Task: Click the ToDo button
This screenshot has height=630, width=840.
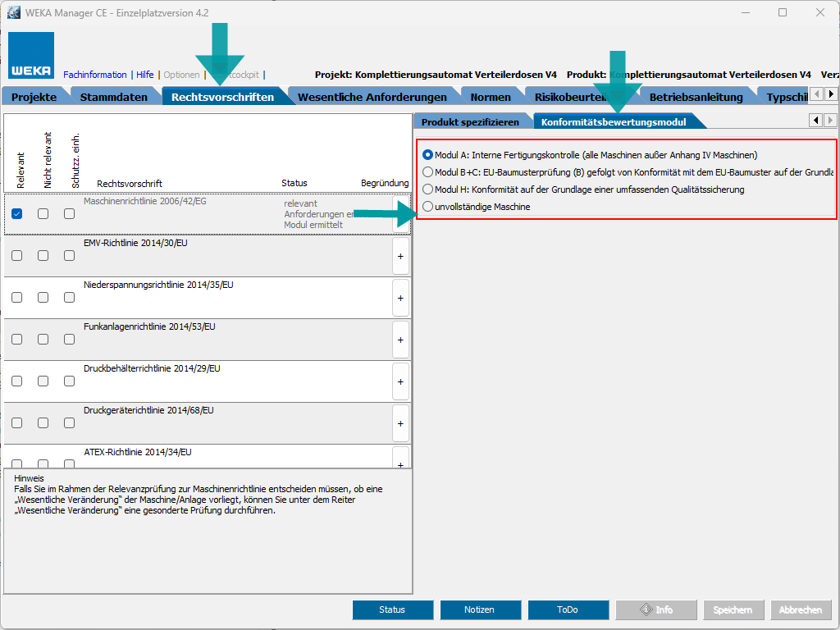Action: point(568,609)
